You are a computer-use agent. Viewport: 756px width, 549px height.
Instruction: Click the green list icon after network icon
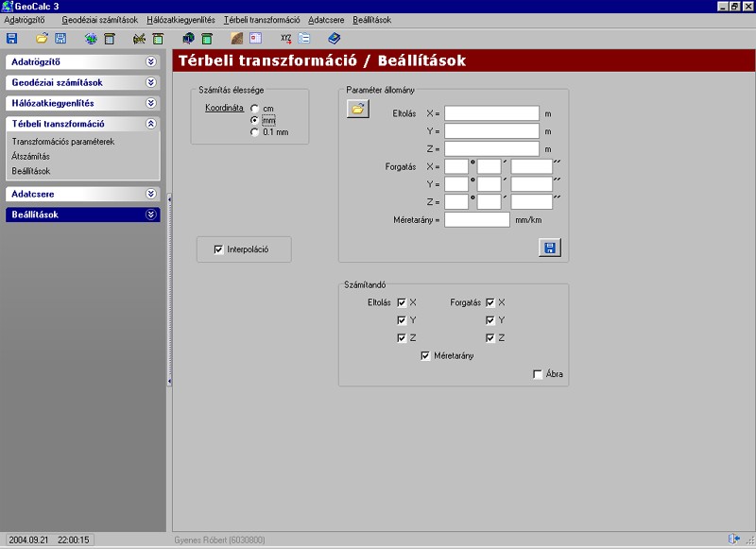pyautogui.click(x=158, y=39)
